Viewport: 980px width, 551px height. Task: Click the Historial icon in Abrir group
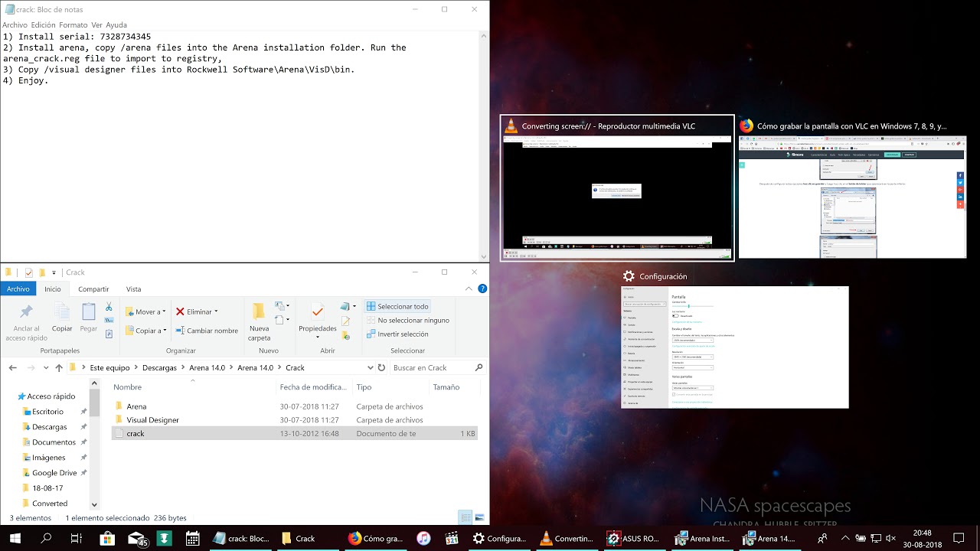[x=346, y=334]
